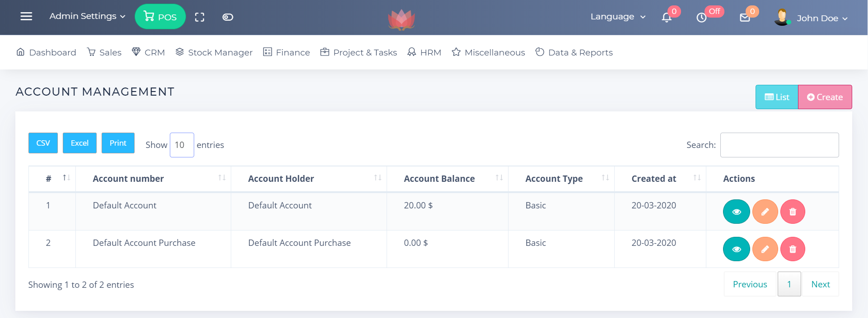Open the Language dropdown

617,17
